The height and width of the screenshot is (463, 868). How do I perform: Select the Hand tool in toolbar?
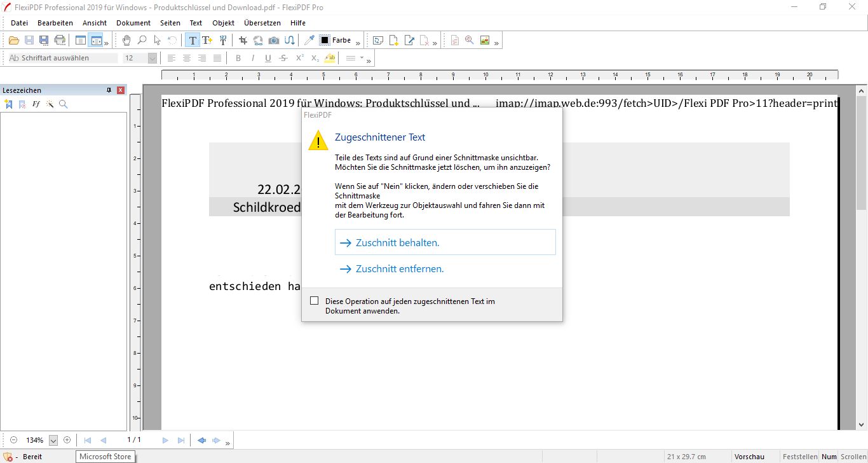pos(126,40)
